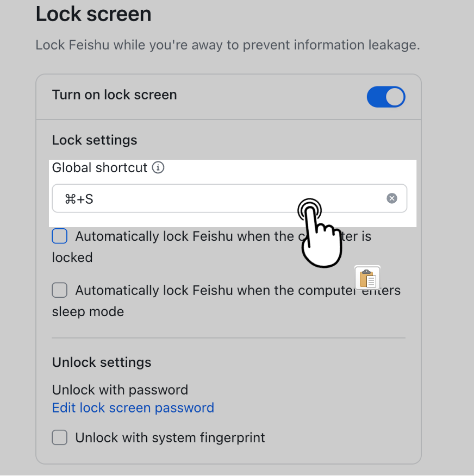Viewport: 474px width, 476px height.
Task: Check the box for auto-lock when computer is locked
Action: tap(60, 236)
